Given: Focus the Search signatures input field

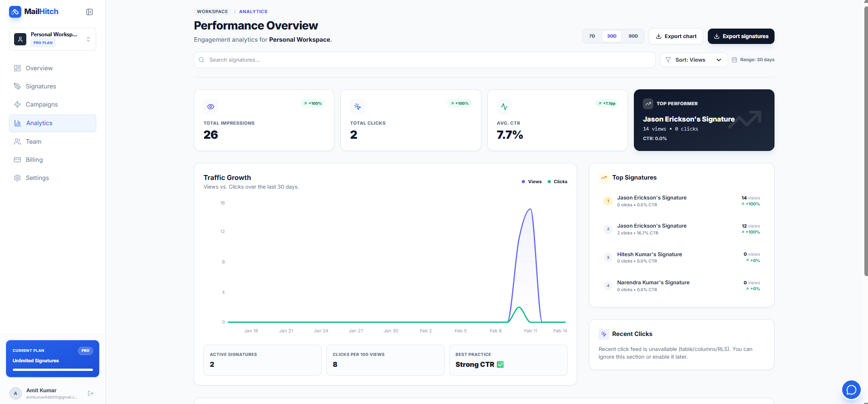Looking at the screenshot, I should tap(424, 60).
